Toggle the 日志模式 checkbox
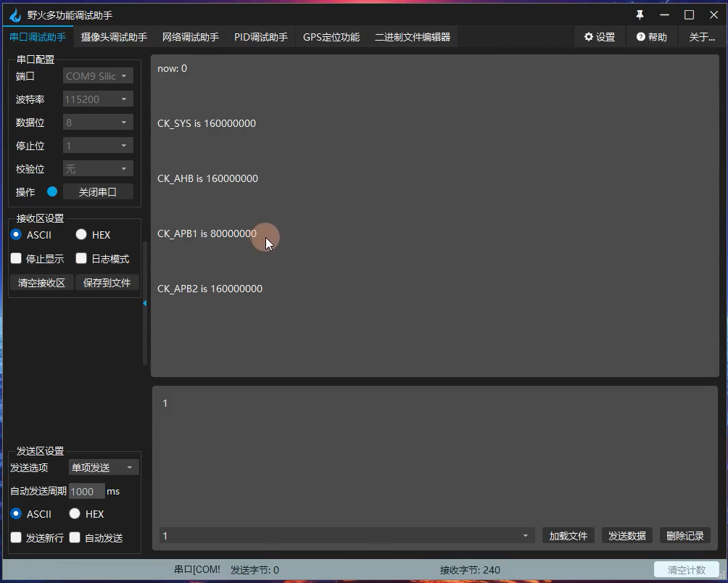 pos(81,259)
